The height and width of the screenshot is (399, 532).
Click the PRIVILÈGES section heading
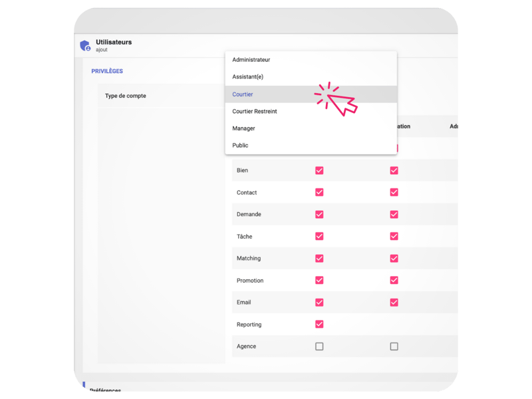(x=107, y=71)
